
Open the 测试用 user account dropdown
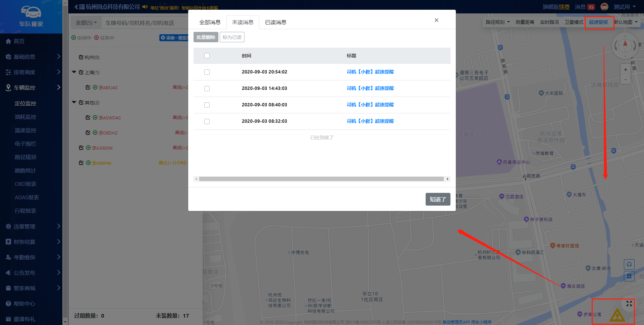(624, 7)
